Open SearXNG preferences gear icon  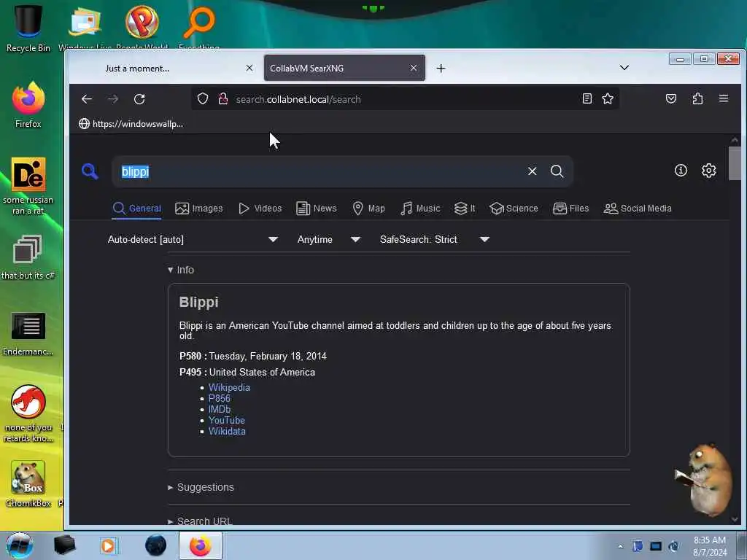[708, 170]
